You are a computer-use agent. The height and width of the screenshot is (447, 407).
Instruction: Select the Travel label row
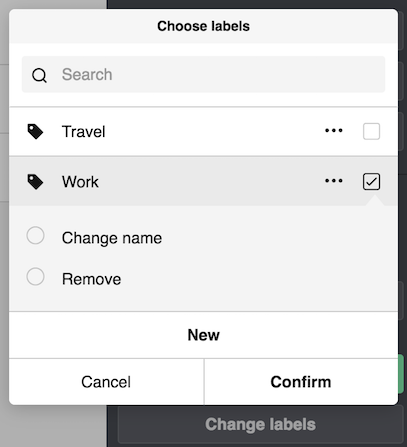[203, 131]
